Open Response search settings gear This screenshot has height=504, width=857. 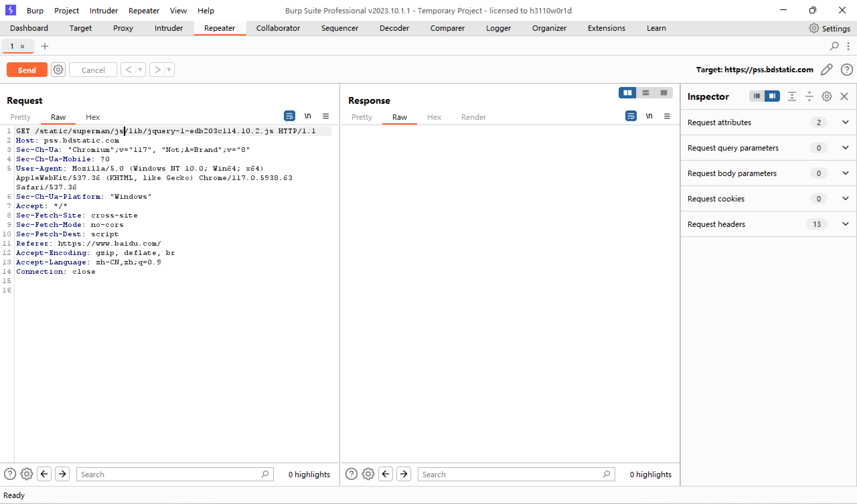368,474
